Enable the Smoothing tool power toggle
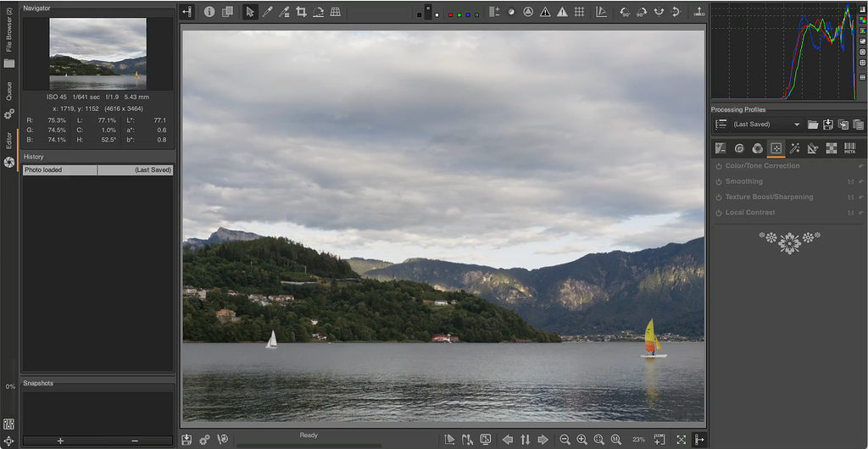The height and width of the screenshot is (449, 868). tap(719, 181)
